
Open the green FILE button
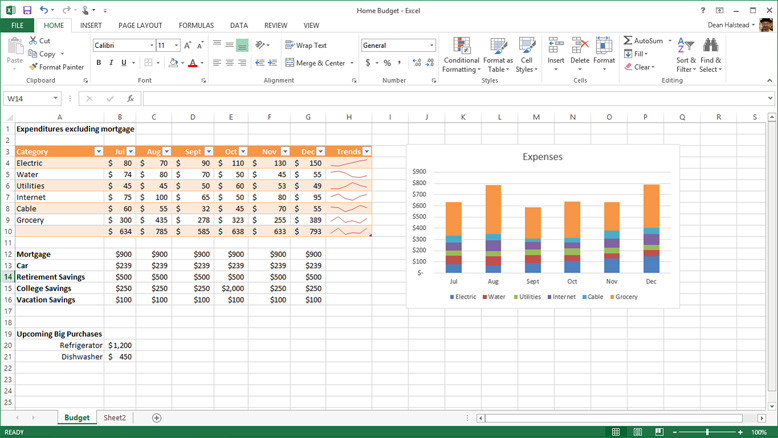coord(17,25)
